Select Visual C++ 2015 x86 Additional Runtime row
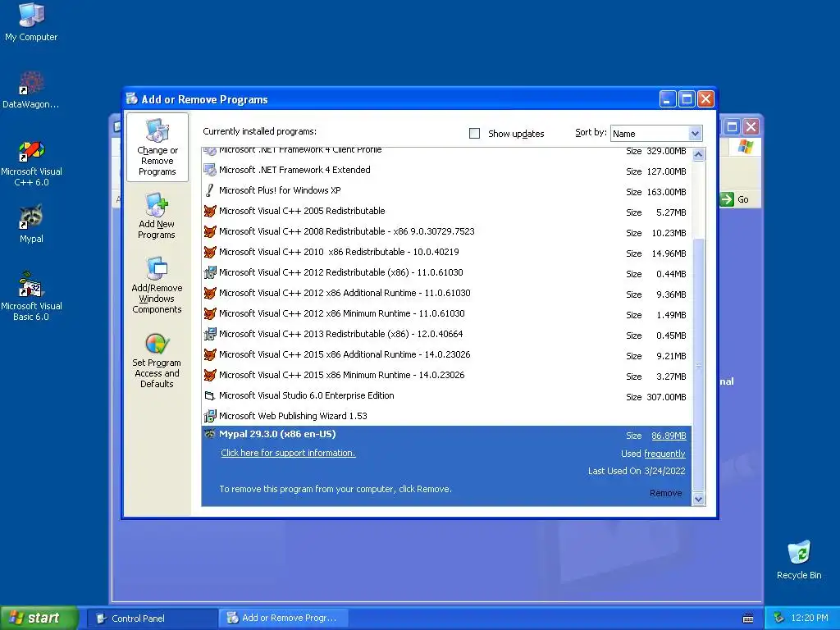840x630 pixels. [447, 354]
